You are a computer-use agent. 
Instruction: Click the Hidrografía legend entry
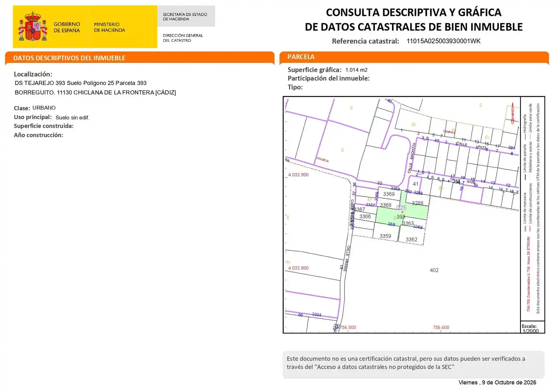[x=525, y=126]
